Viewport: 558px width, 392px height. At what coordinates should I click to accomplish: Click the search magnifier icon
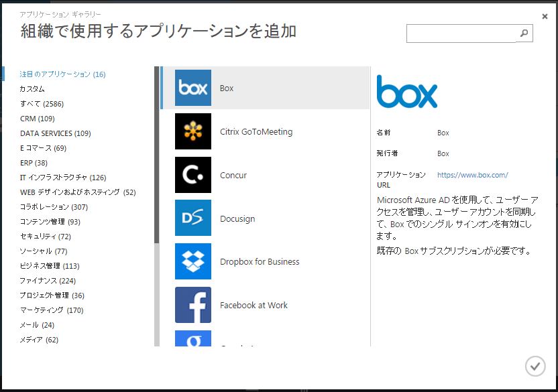524,33
